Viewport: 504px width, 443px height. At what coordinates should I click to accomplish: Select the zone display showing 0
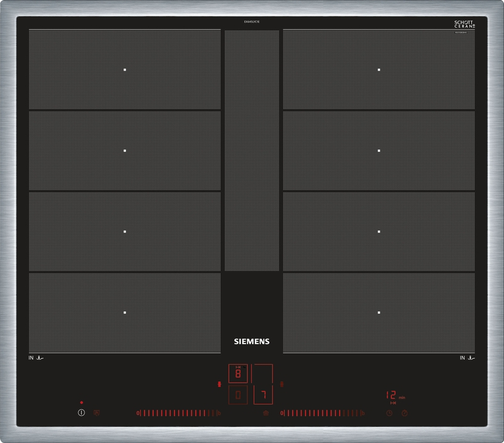(x=238, y=394)
